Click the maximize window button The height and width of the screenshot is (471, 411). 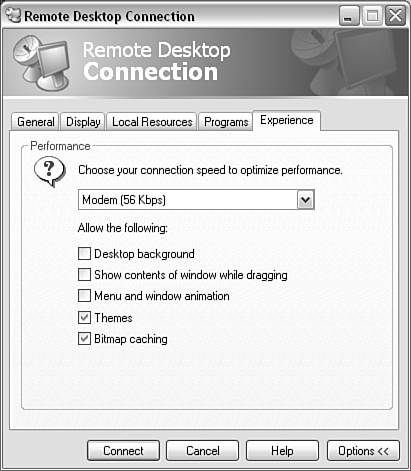pos(372,16)
